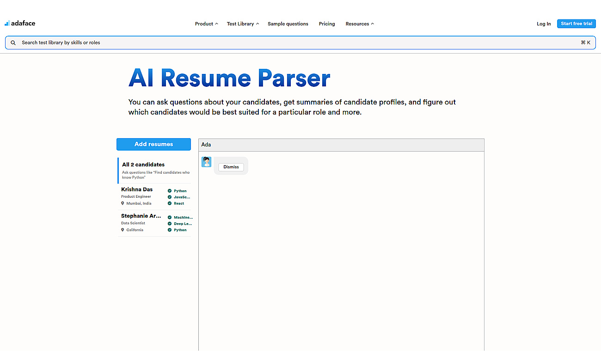Click Data Scientist text

(x=133, y=223)
